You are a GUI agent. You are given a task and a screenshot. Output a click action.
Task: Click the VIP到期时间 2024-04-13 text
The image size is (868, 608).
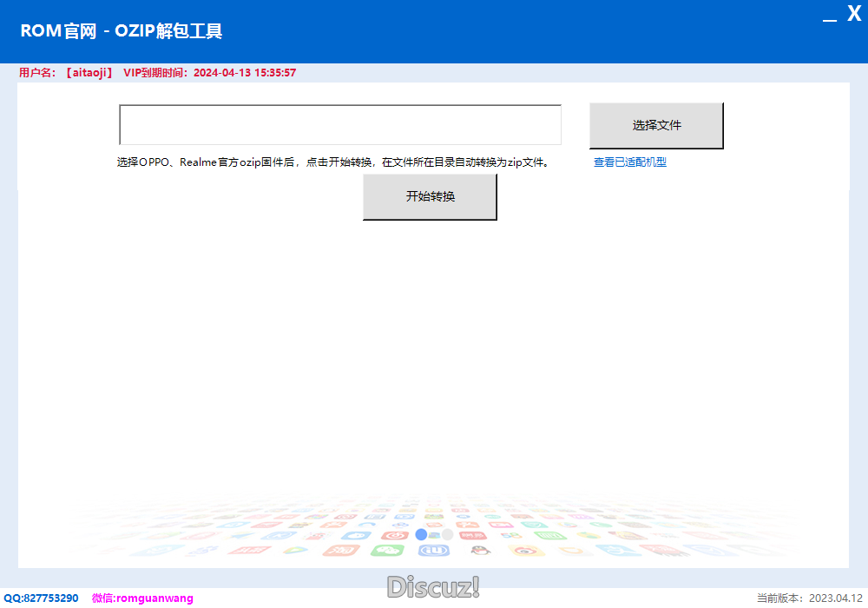(210, 73)
